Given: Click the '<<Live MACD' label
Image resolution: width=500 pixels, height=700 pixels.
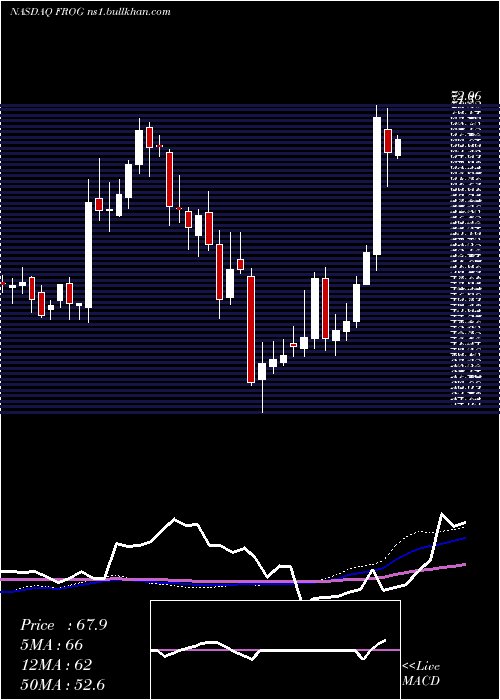Looking at the screenshot, I should coord(421,673).
